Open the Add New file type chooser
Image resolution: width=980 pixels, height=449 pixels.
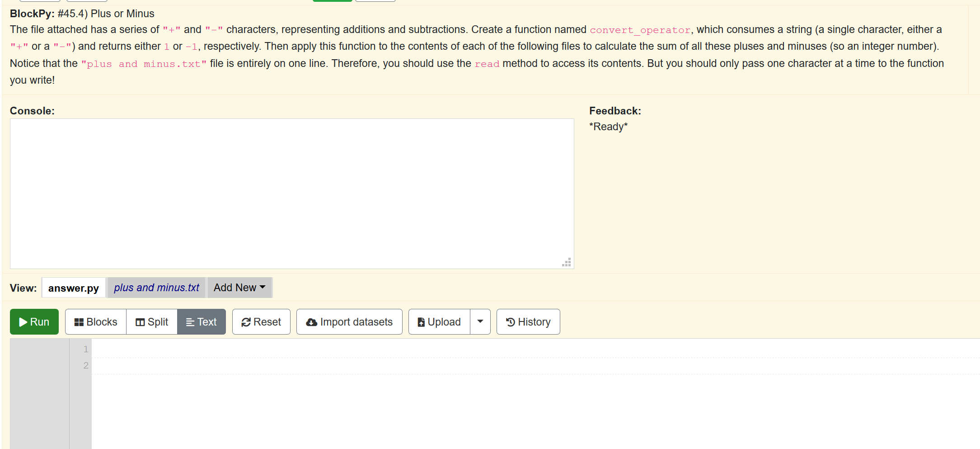[239, 288]
